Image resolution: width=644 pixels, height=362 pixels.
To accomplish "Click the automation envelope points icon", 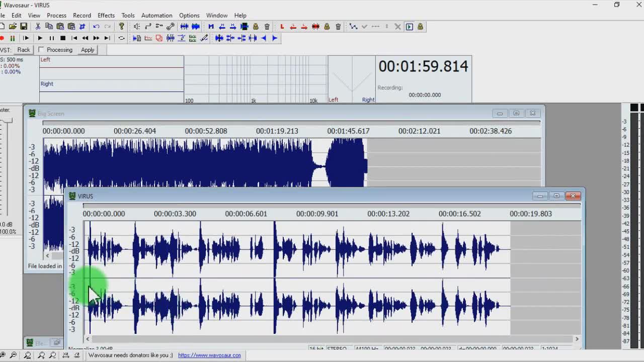I will point(353,26).
